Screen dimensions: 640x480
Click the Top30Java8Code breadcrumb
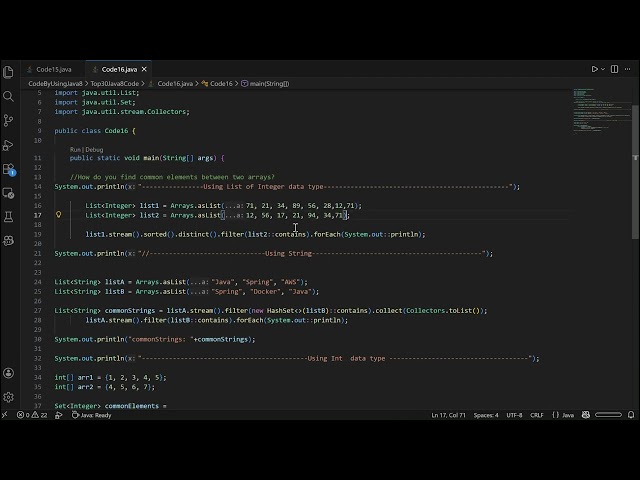pyautogui.click(x=114, y=84)
